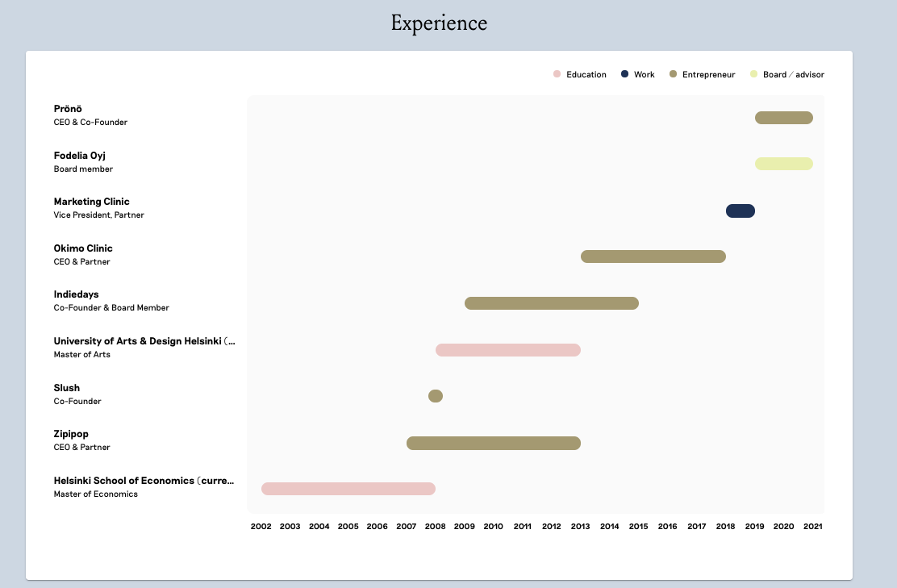Toggle the Education legend label
Viewport: 897px width, 588px height.
point(586,74)
